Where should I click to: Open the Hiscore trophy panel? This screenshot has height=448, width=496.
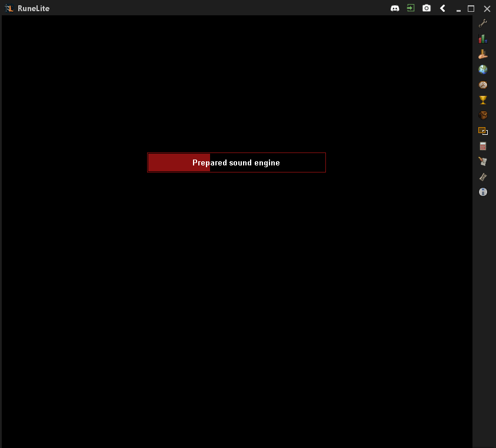(482, 99)
